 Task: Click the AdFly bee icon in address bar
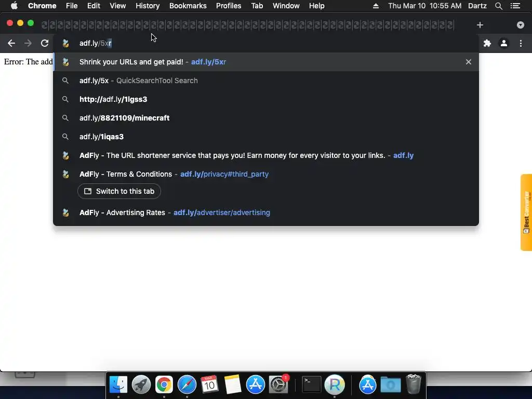65,43
